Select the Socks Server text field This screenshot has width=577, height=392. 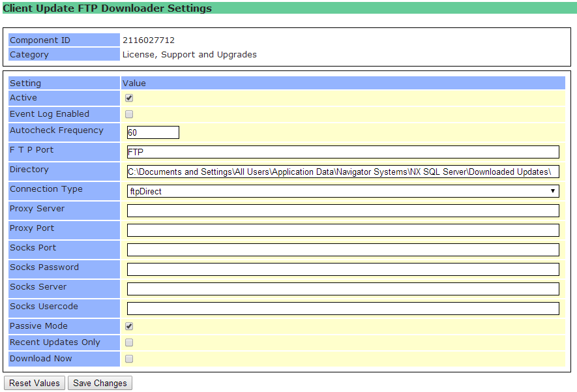point(342,289)
